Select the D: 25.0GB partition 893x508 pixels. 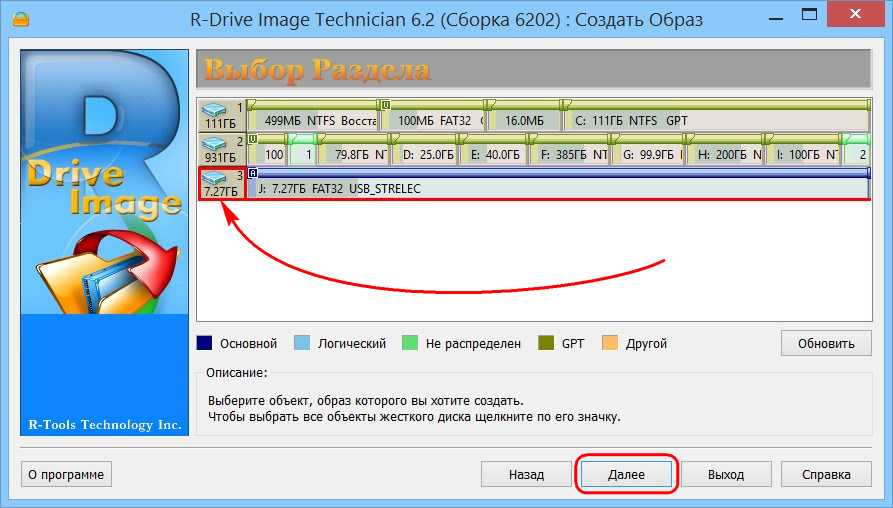pyautogui.click(x=426, y=155)
